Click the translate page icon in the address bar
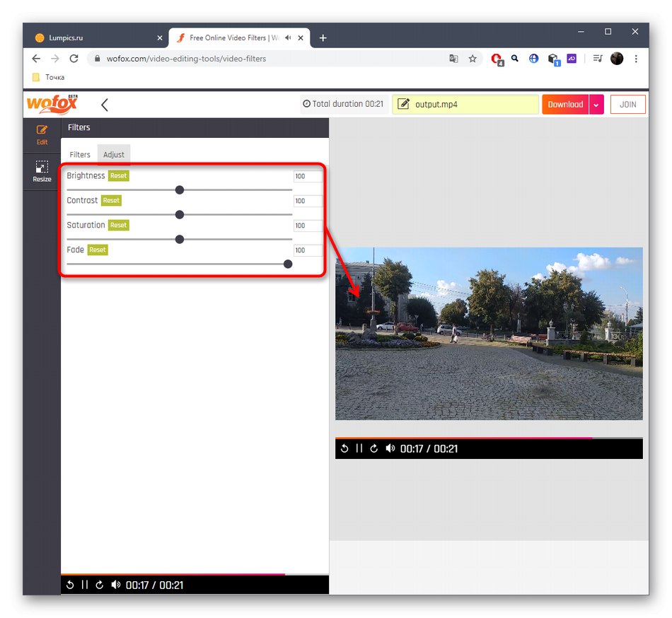The width and height of the screenshot is (672, 618). [x=453, y=59]
